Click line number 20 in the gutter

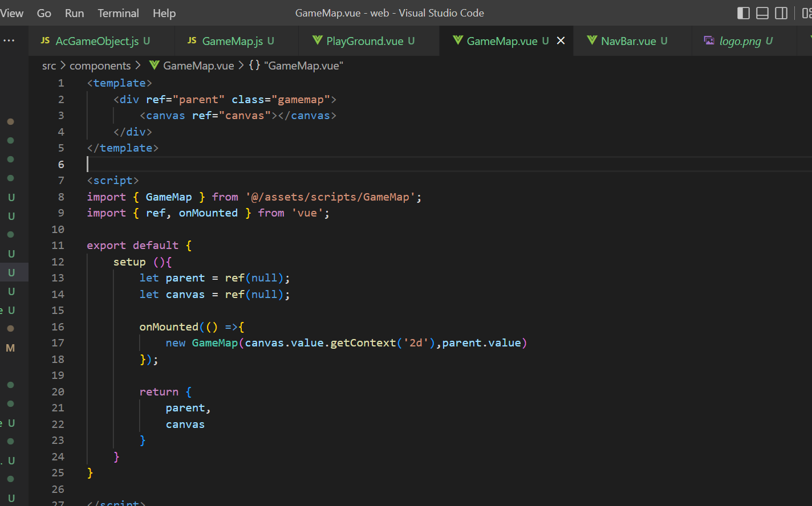(58, 392)
